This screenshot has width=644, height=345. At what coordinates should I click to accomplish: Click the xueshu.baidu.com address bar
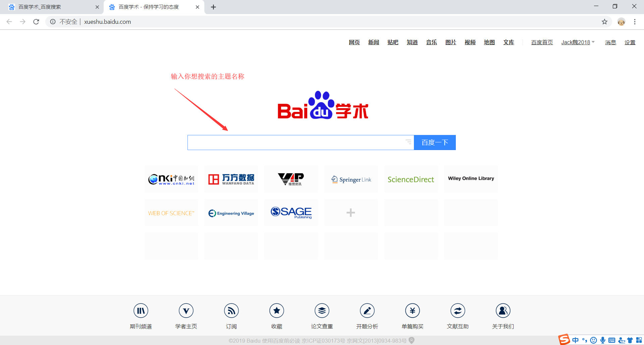329,22
